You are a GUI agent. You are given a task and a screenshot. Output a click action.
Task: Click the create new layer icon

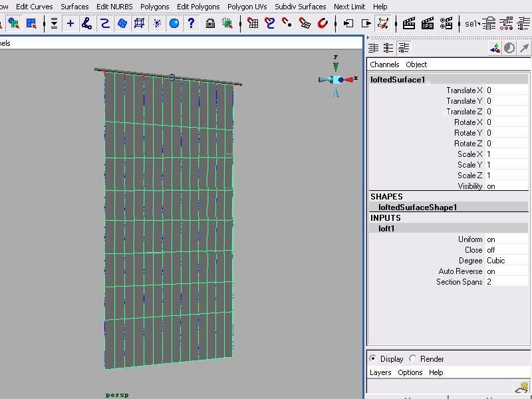[522, 386]
